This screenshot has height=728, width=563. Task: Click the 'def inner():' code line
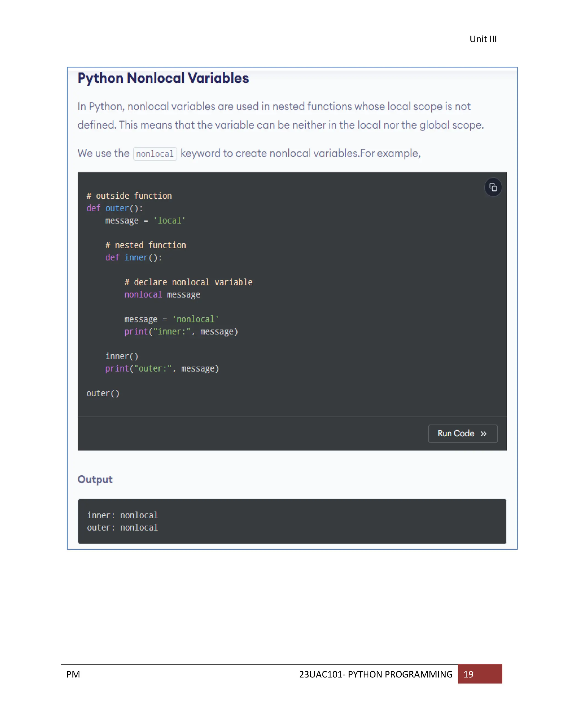(x=133, y=258)
